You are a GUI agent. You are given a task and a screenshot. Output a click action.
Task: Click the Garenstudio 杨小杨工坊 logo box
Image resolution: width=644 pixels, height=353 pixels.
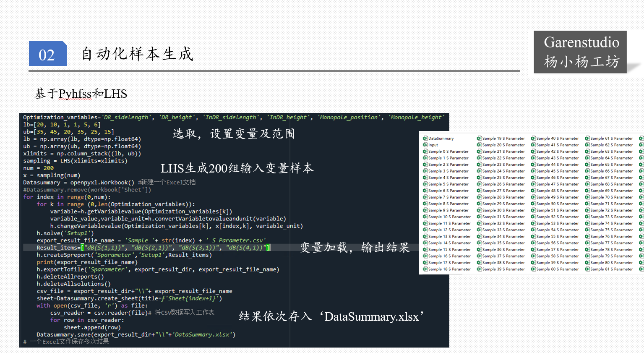[580, 52]
